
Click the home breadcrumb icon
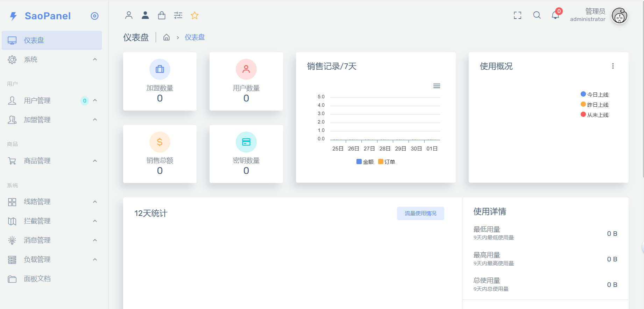[167, 37]
